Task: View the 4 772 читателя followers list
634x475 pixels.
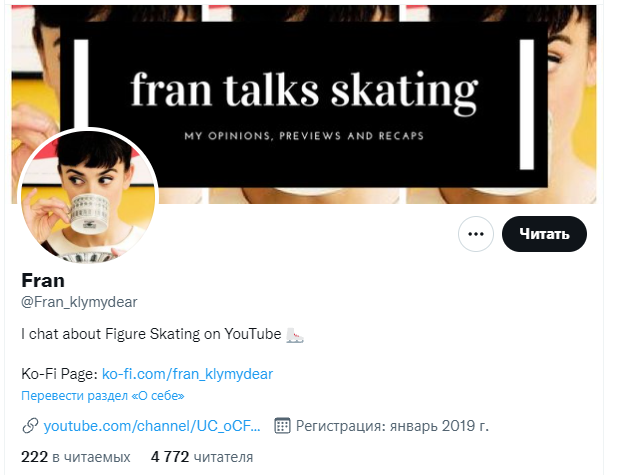Action: click(202, 457)
